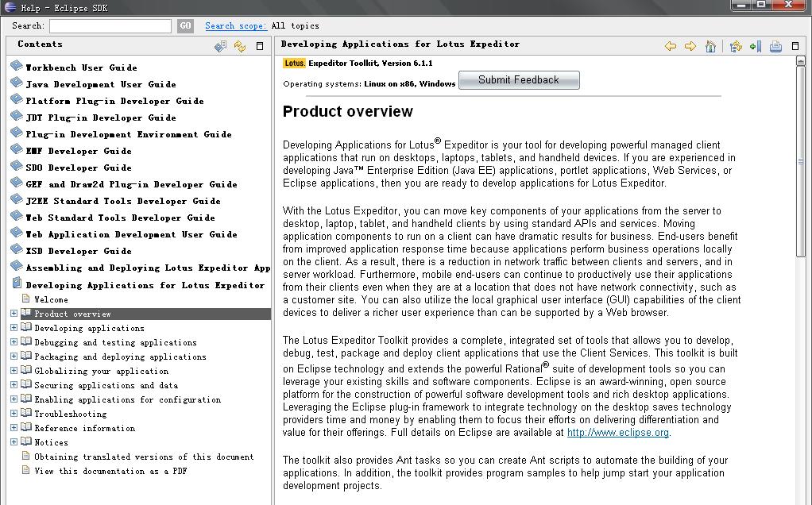The height and width of the screenshot is (505, 812).
Task: Click the content pane vertical scrollbar thumb
Action: [x=801, y=161]
